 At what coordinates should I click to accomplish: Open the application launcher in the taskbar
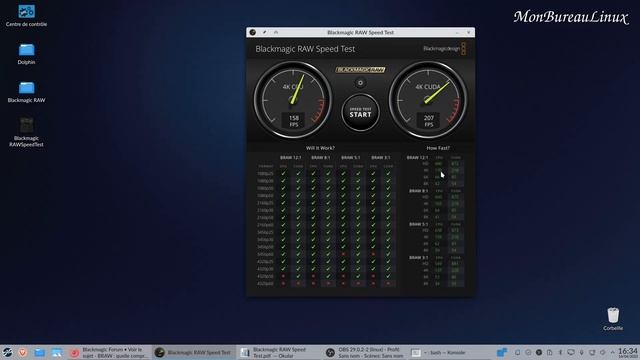7,352
